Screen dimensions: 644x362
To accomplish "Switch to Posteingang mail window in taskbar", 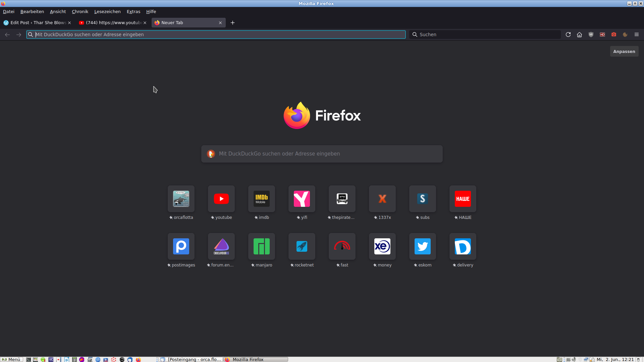I will click(191, 359).
